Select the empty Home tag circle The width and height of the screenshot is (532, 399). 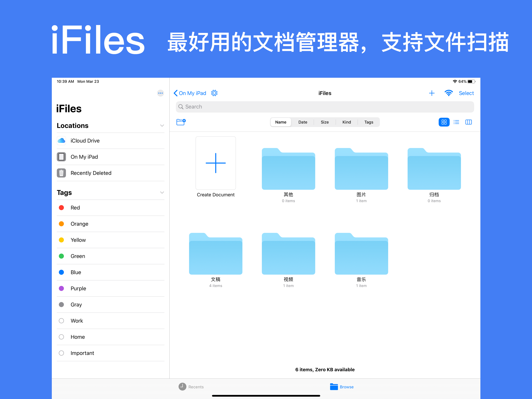61,337
